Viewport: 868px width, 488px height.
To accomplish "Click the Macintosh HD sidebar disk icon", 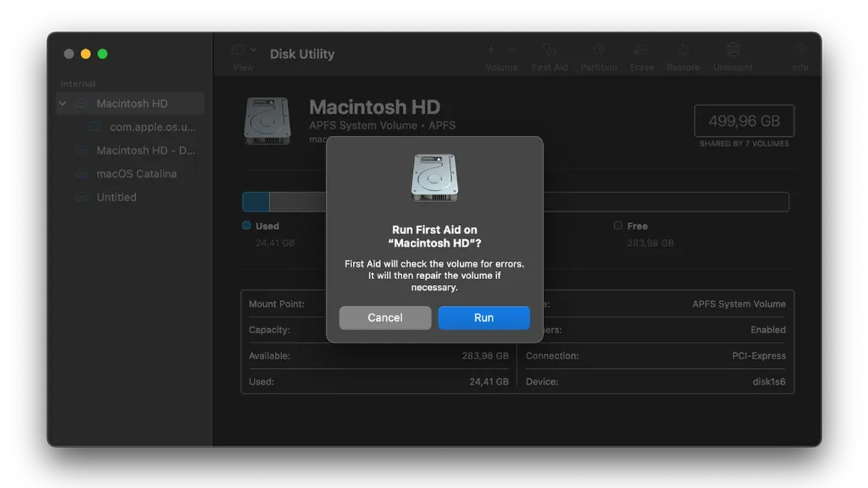I will click(82, 103).
